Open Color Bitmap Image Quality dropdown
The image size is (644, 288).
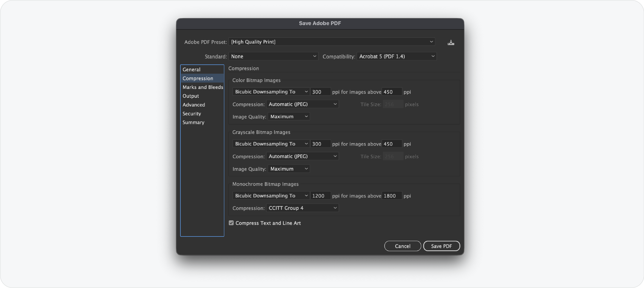coord(289,117)
